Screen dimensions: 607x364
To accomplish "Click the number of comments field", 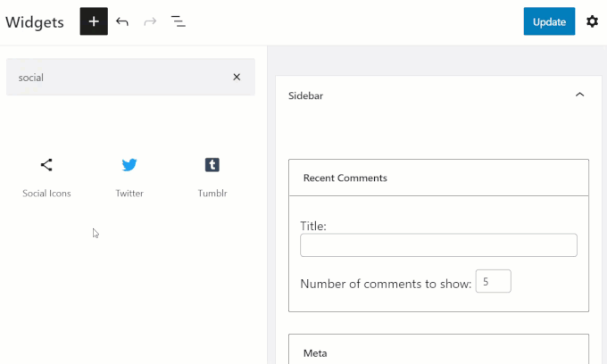I will click(x=493, y=281).
